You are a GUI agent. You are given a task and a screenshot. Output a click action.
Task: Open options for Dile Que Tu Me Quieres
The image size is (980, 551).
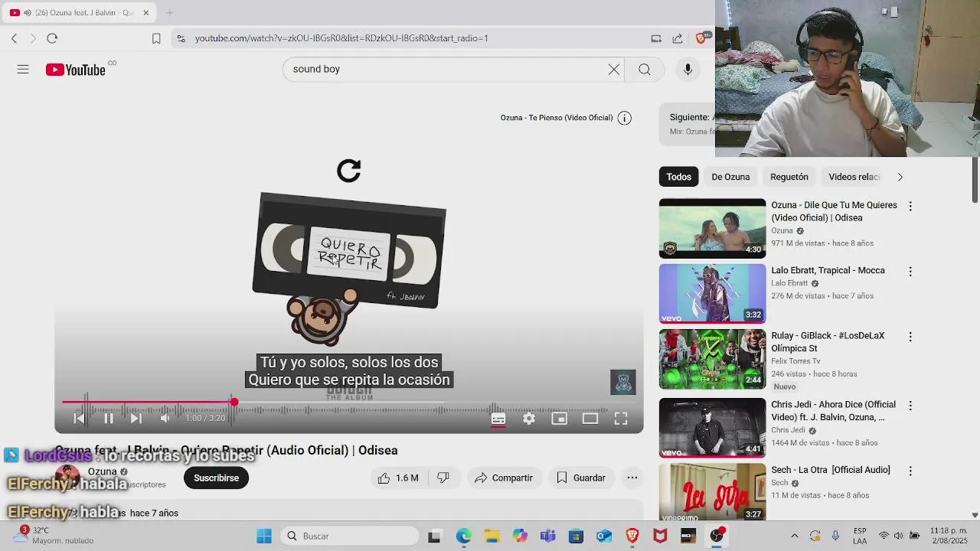pos(910,206)
